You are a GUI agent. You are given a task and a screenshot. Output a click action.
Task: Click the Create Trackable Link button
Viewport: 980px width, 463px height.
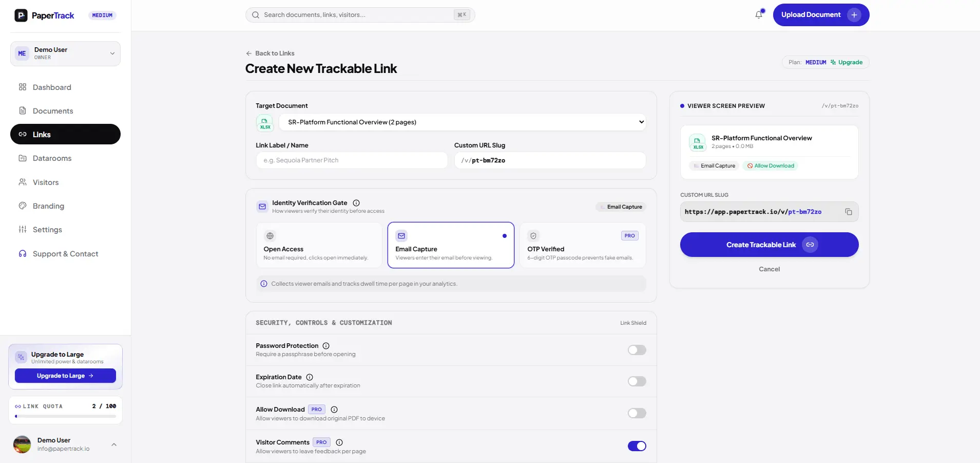[769, 245]
